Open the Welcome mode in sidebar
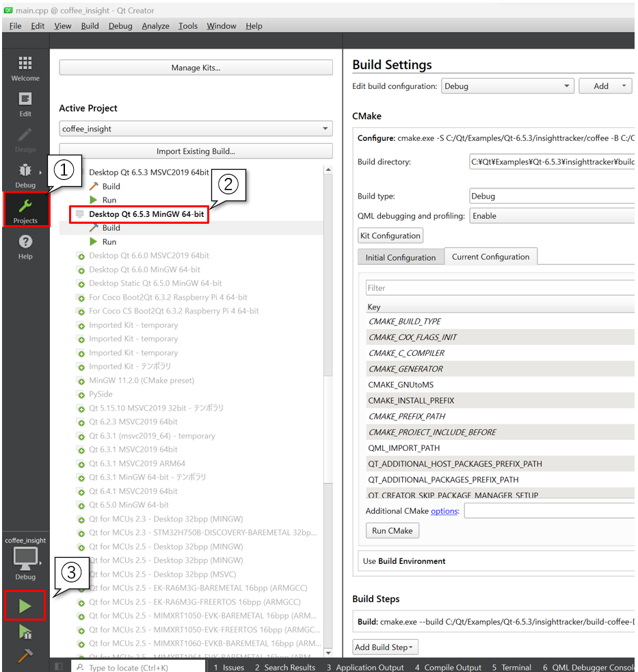 [25, 68]
